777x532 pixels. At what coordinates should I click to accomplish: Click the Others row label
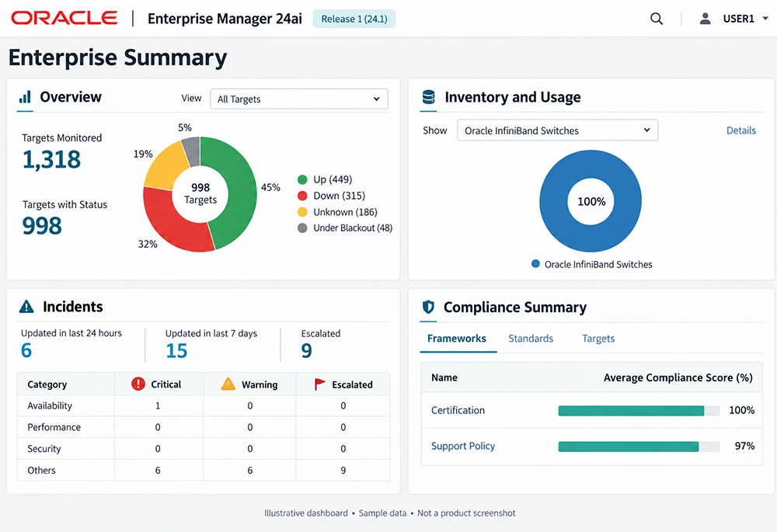(x=41, y=470)
